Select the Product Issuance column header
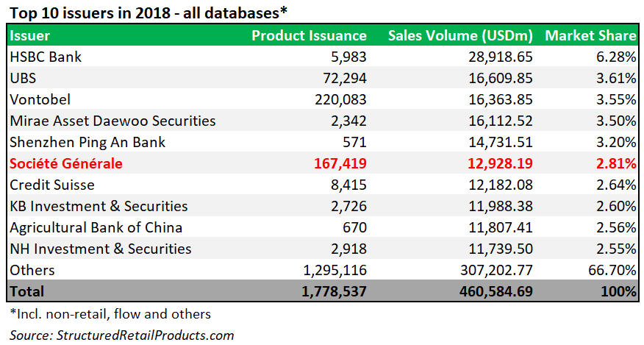 pyautogui.click(x=309, y=35)
